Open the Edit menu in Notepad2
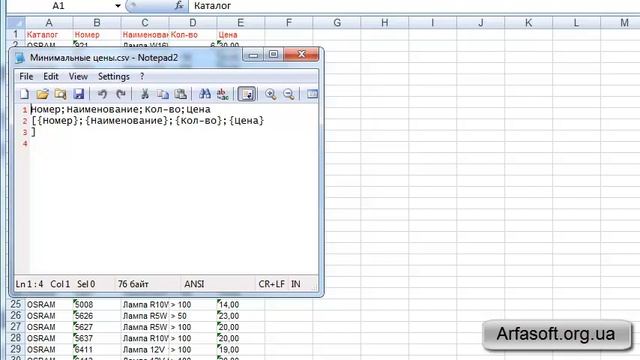This screenshot has width=640, height=360. 51,76
